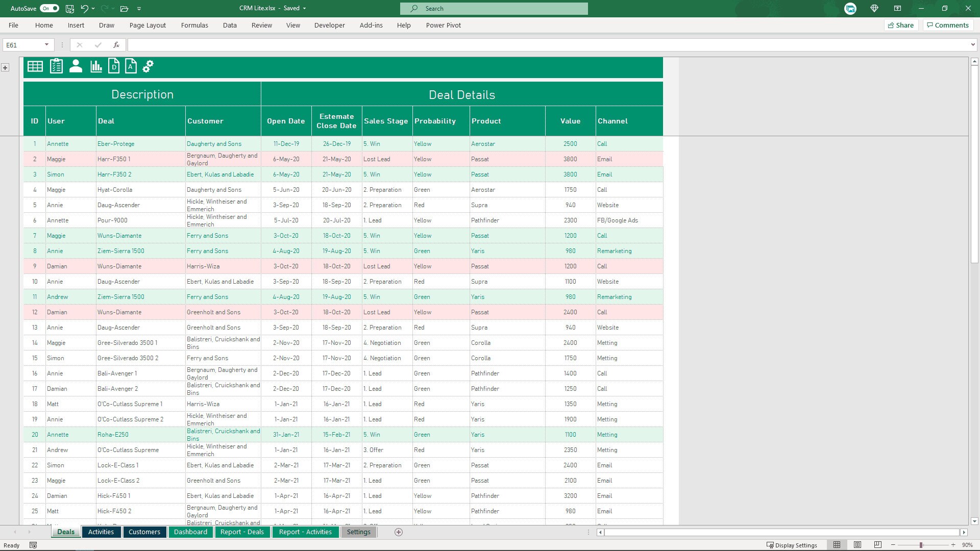
Task: Open the Undo history dropdown arrow
Action: click(92, 8)
